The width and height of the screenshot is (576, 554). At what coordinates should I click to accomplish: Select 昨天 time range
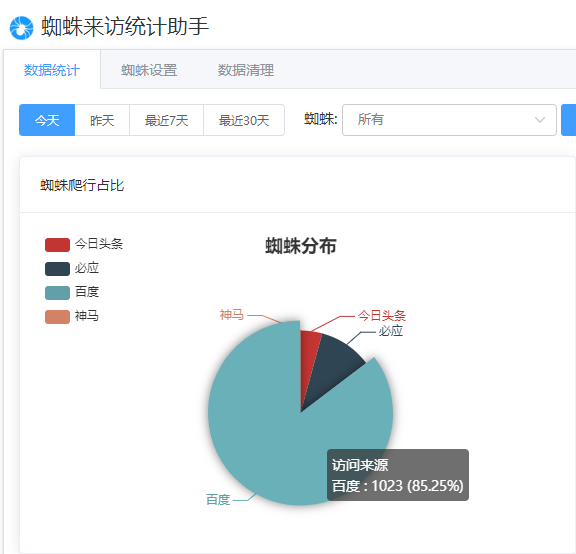[x=102, y=120]
